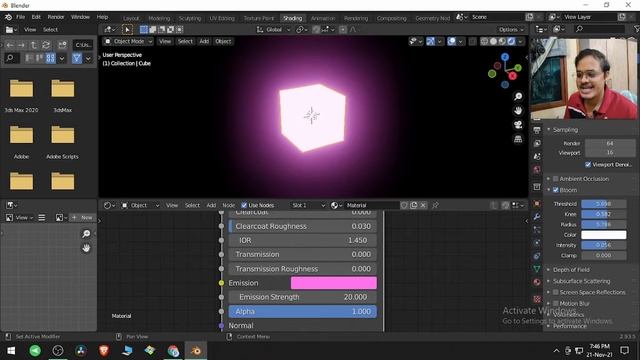The height and width of the screenshot is (360, 640).
Task: Open node editor Object type dropdown
Action: pyautogui.click(x=140, y=205)
